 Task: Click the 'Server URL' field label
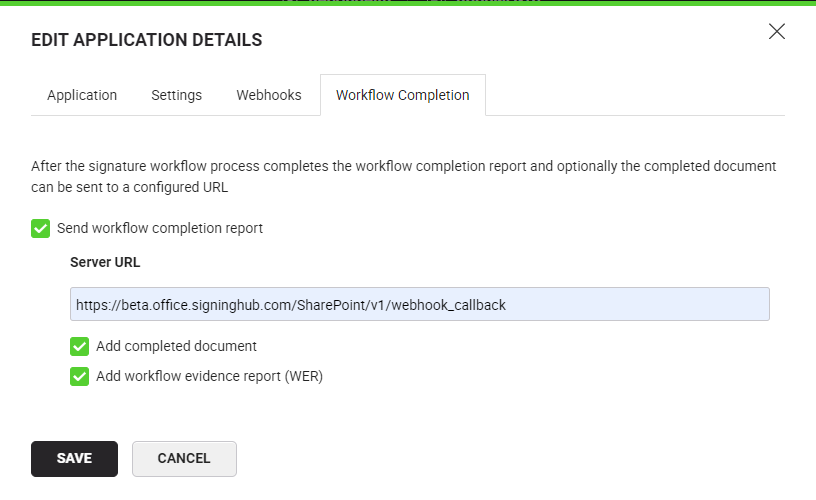point(105,262)
